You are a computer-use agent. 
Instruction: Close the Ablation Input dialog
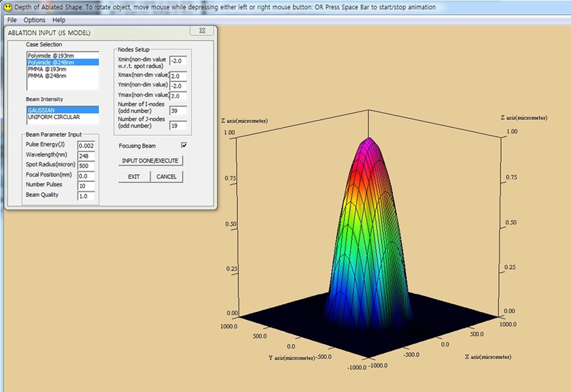pos(203,32)
